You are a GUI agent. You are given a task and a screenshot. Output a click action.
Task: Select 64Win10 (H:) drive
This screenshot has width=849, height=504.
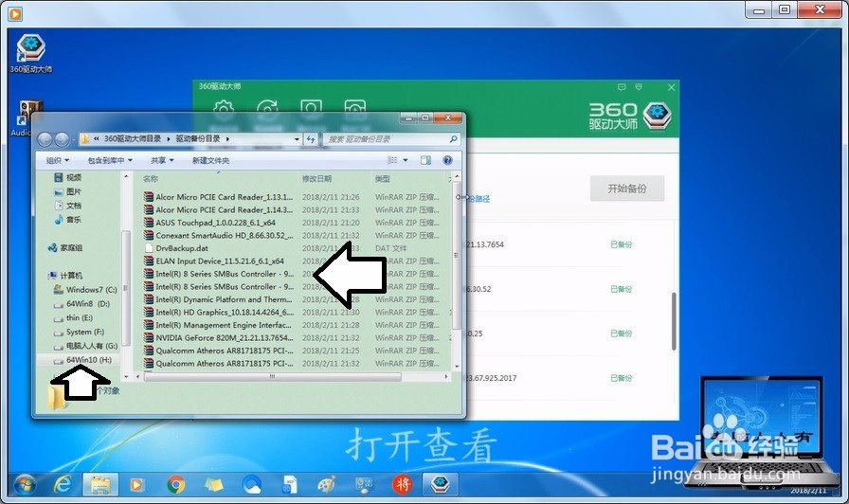pos(82,360)
